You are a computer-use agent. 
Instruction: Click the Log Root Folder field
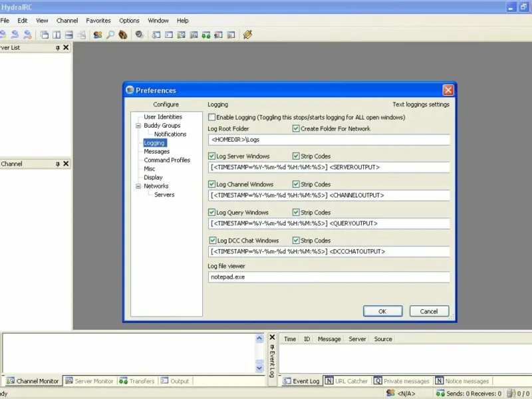click(329, 140)
